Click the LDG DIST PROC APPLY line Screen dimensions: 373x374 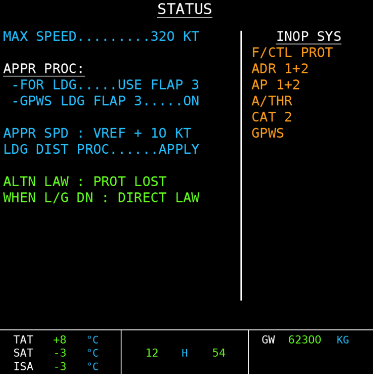tap(101, 149)
